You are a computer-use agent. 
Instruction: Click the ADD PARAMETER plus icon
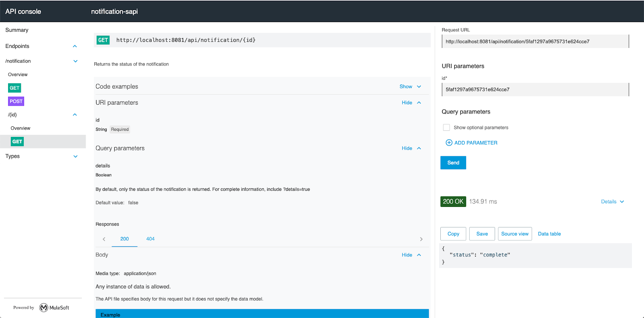[449, 143]
